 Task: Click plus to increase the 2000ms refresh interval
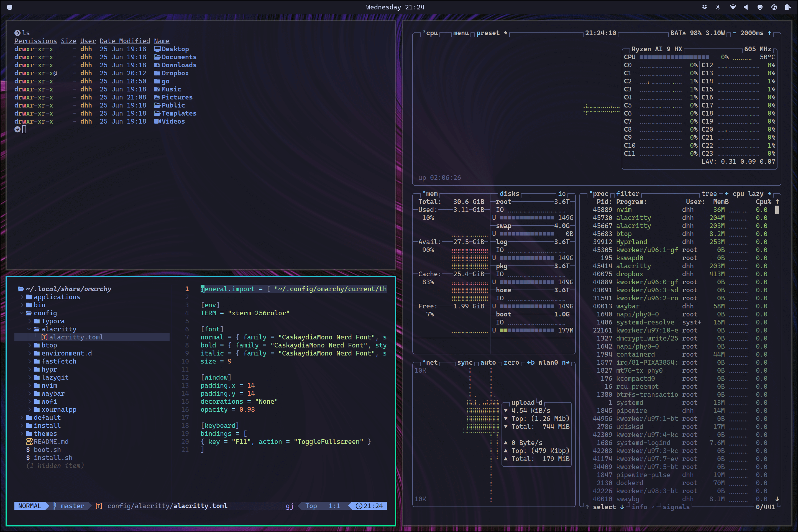(x=770, y=33)
